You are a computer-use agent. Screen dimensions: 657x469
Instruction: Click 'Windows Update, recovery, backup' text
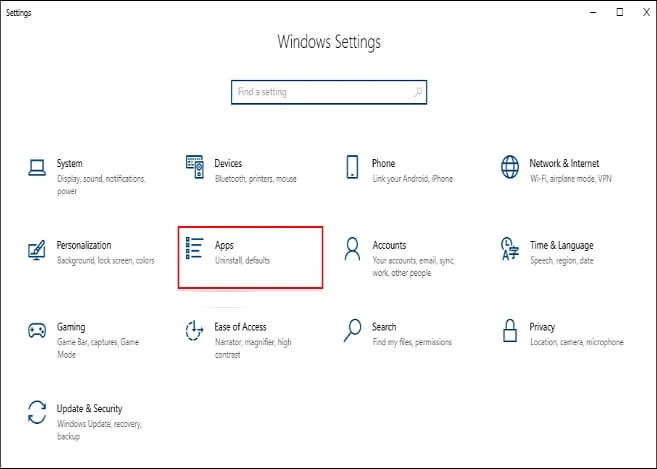point(99,430)
